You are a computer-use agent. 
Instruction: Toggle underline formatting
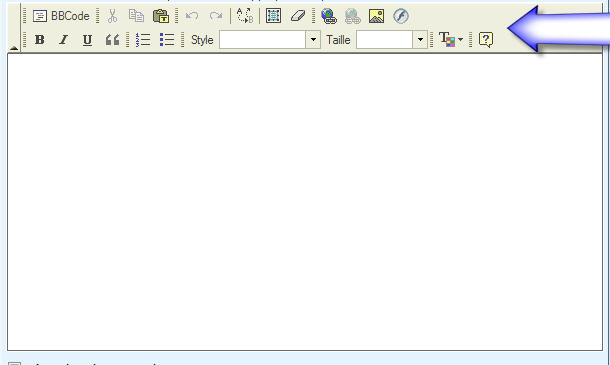tap(88, 40)
